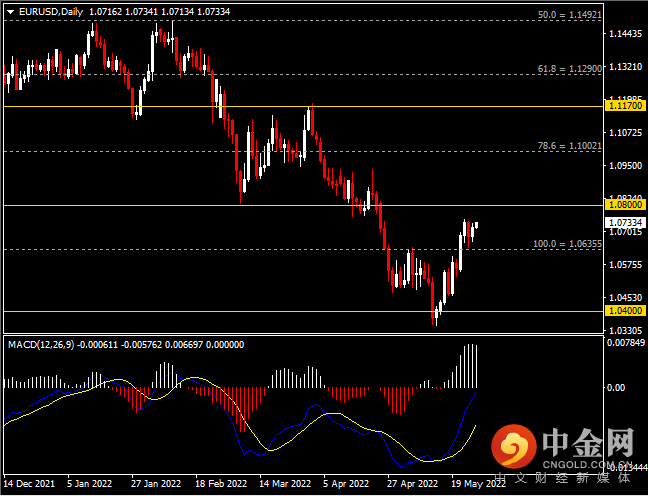Click the 1.10725 price scale value
Screen dimensions: 648x496
pyautogui.click(x=626, y=133)
